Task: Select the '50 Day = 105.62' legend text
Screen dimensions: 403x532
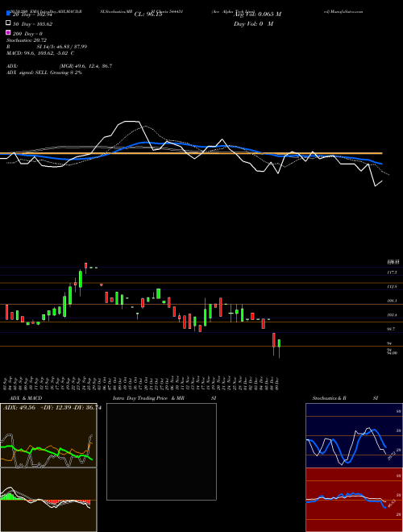Action: coord(33,24)
